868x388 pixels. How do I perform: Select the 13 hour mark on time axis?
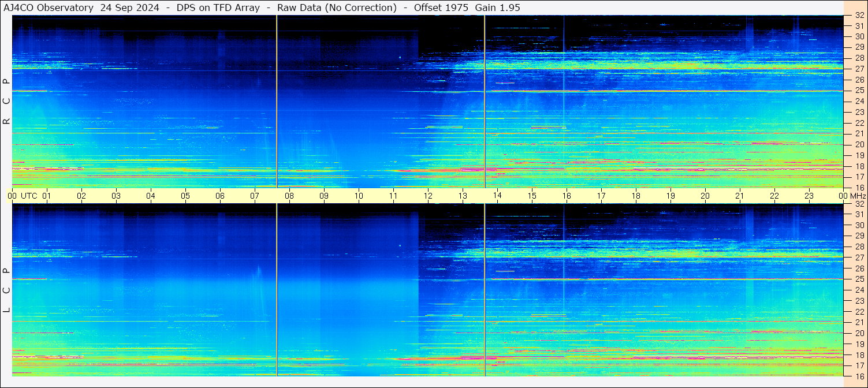pyautogui.click(x=463, y=196)
